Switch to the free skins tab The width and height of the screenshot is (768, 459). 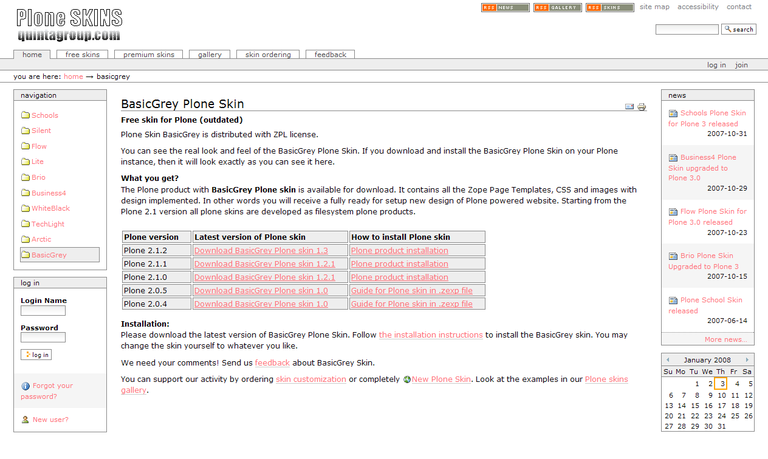pyautogui.click(x=83, y=55)
